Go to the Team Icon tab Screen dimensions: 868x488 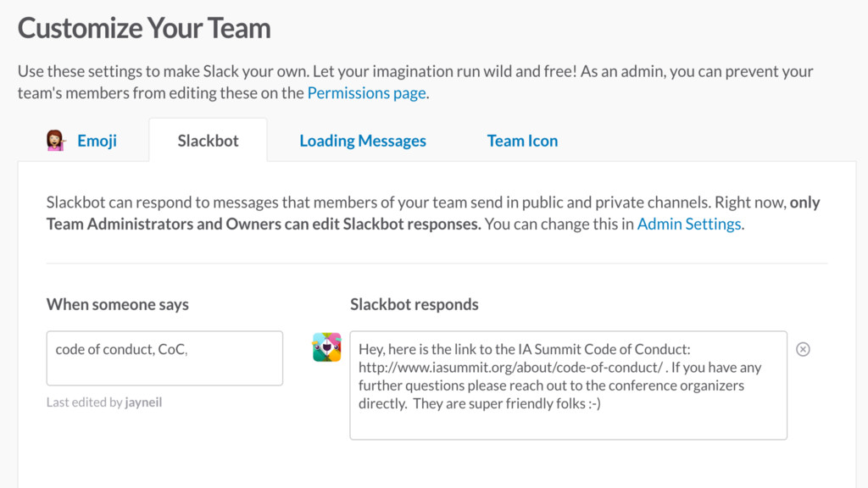[522, 141]
